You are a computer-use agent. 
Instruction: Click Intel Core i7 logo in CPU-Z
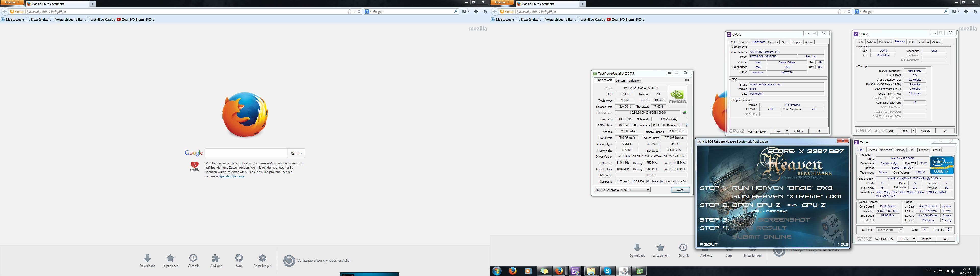point(942,165)
